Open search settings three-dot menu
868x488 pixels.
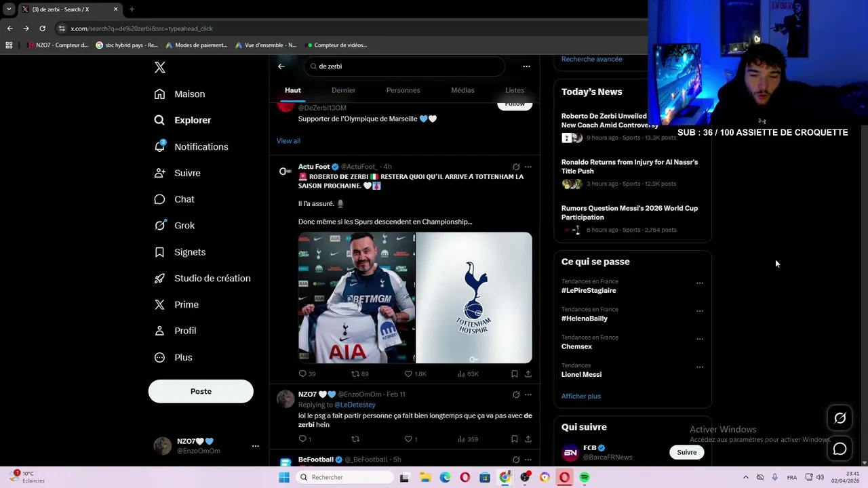click(x=526, y=66)
